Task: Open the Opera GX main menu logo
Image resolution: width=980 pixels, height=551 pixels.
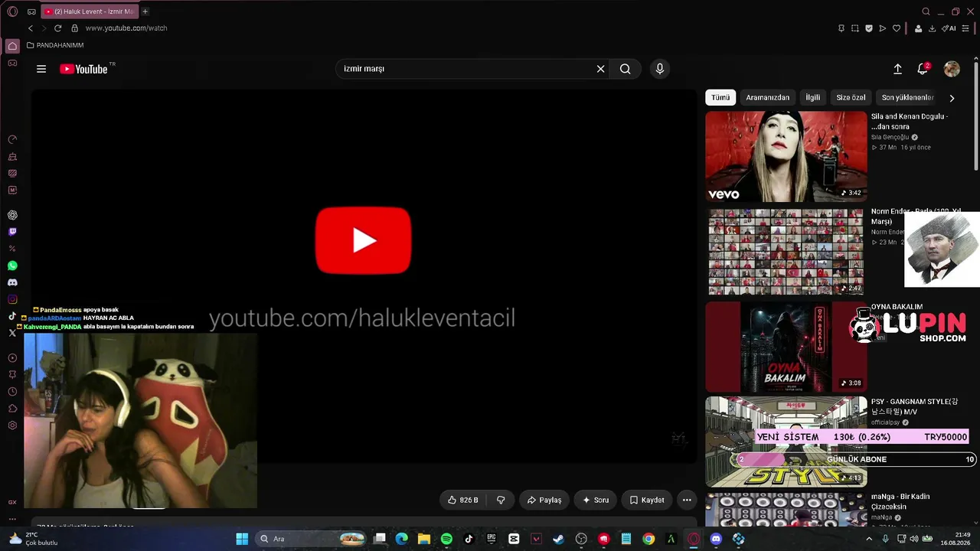Action: [x=12, y=11]
